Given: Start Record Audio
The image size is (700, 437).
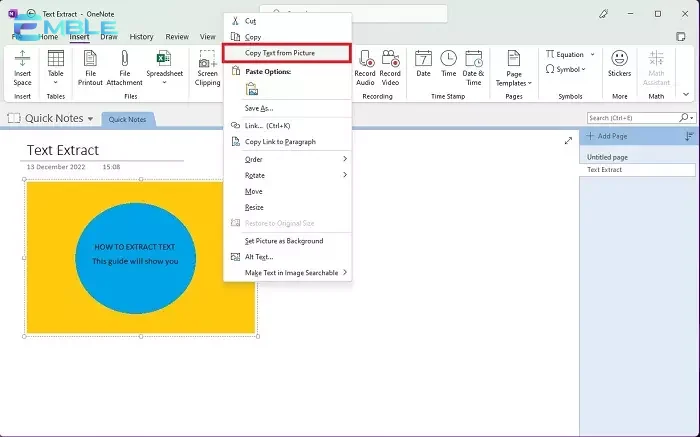Looking at the screenshot, I should point(365,68).
